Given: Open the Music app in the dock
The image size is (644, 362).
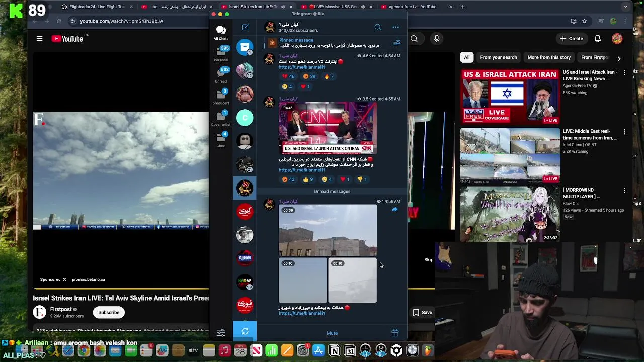Looking at the screenshot, I should 225,350.
